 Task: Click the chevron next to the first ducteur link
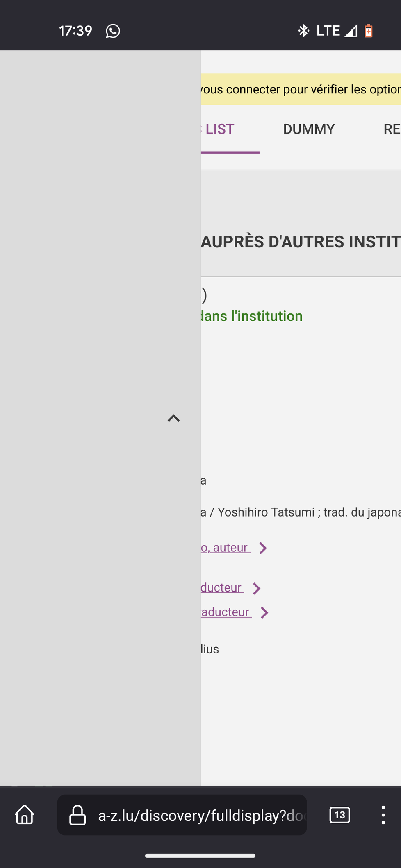pyautogui.click(x=257, y=588)
